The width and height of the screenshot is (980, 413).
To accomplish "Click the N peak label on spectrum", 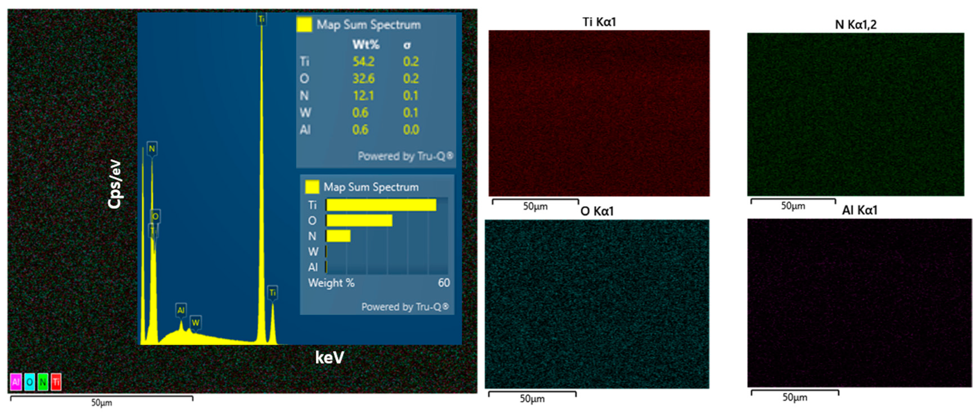I will point(152,148).
